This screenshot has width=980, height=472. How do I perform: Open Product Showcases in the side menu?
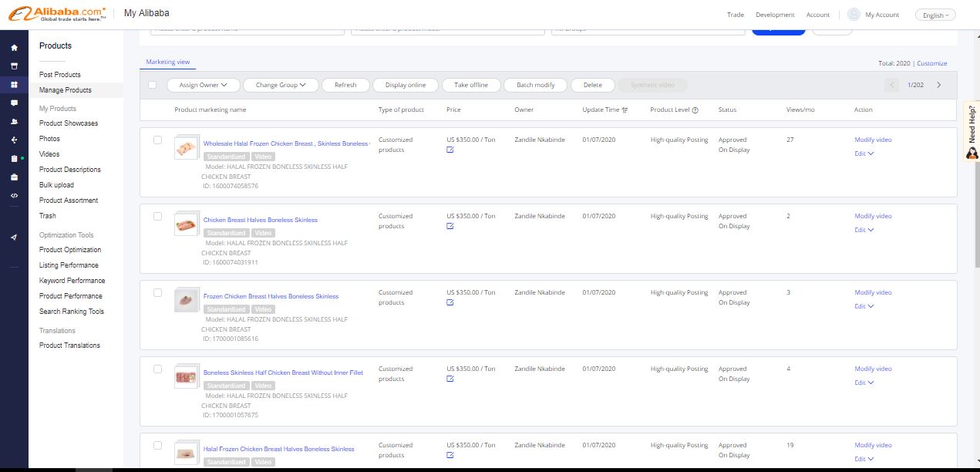tap(69, 123)
